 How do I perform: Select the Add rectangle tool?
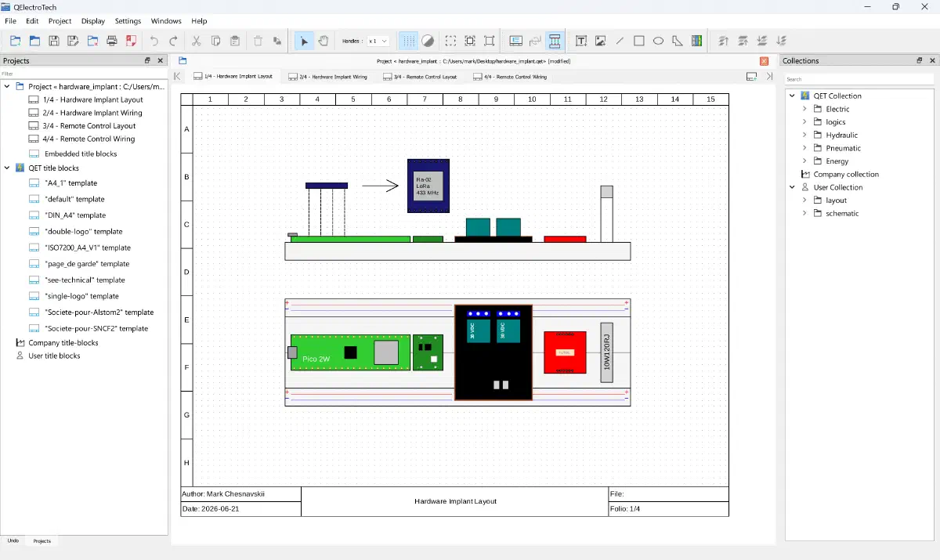click(x=639, y=41)
